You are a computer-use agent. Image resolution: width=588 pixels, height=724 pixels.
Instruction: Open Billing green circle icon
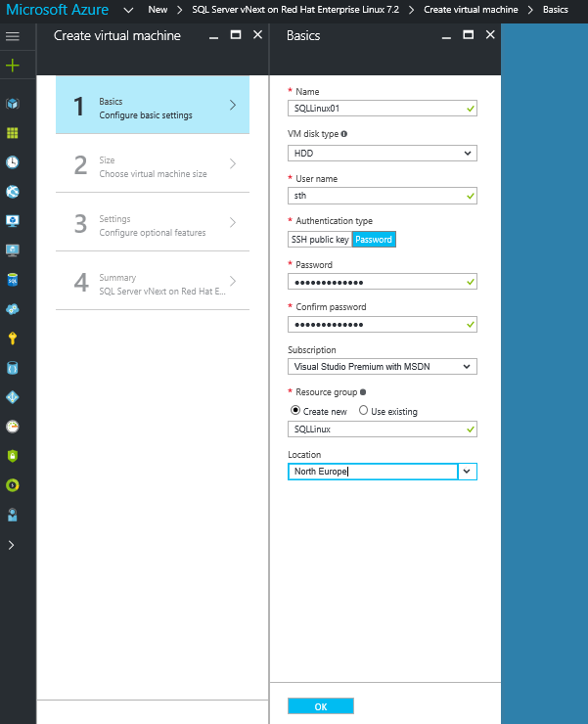(x=13, y=485)
